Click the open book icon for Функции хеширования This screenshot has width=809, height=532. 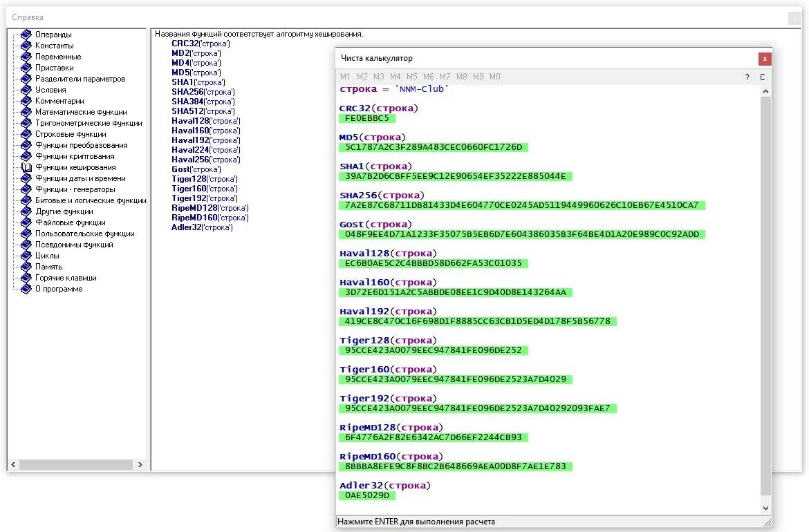pyautogui.click(x=26, y=167)
